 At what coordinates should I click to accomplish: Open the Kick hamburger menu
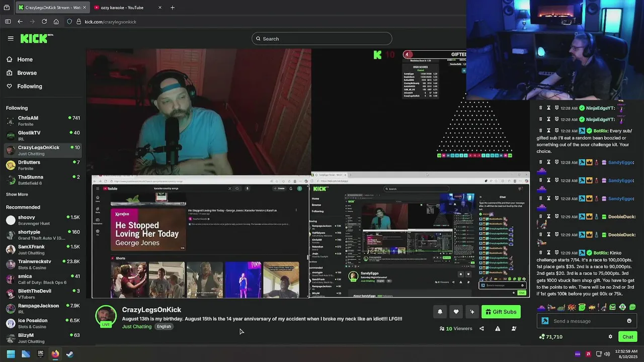point(11,38)
